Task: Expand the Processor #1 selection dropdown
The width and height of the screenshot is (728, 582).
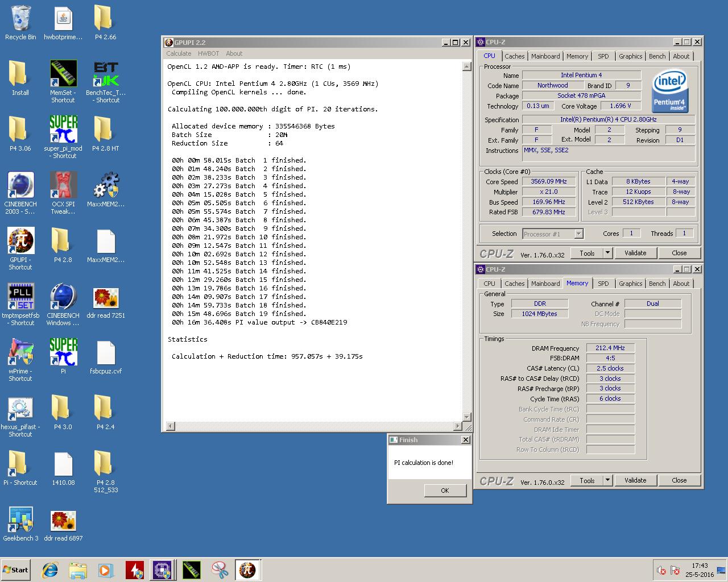Action: [x=578, y=234]
